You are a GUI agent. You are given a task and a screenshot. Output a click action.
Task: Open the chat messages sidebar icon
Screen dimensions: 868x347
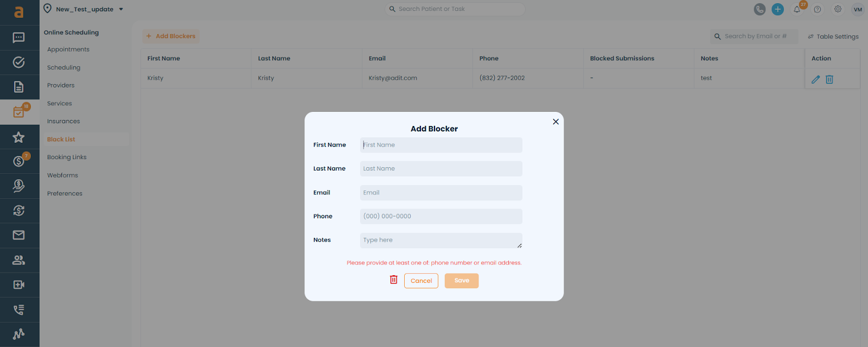pyautogui.click(x=19, y=37)
